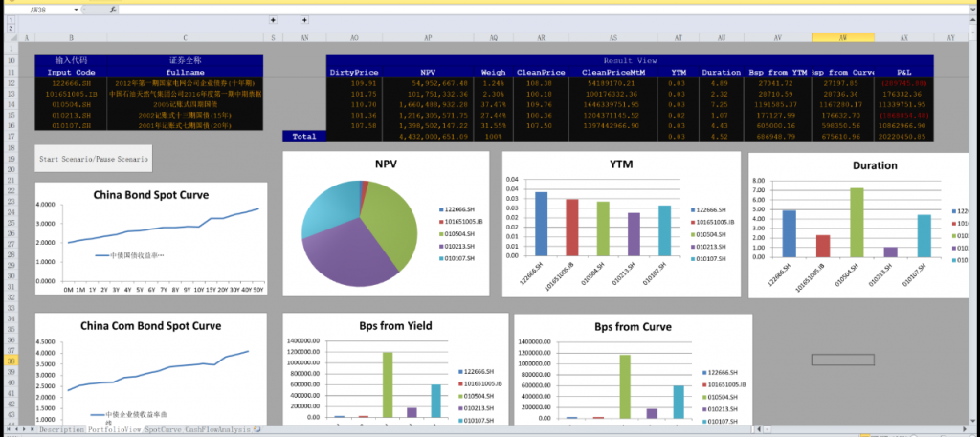Click the China Bond Spot Curve chart title
The height and width of the screenshot is (437, 980).
pos(150,195)
